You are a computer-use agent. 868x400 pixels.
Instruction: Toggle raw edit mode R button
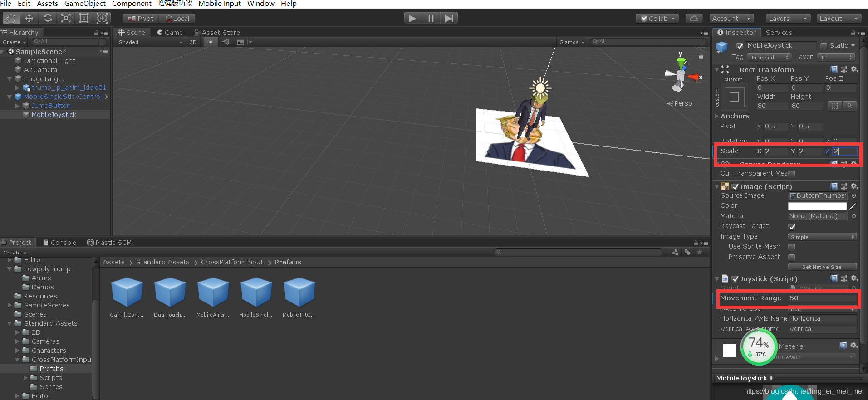click(x=849, y=106)
